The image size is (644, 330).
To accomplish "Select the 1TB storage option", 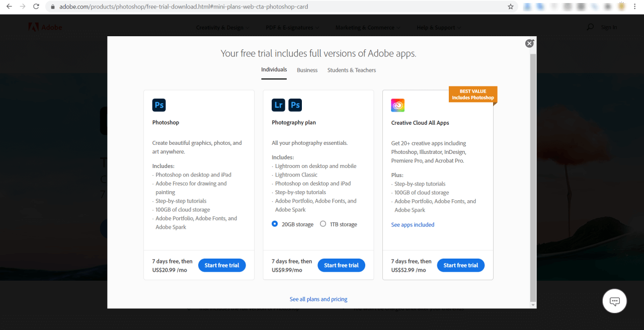I will tap(323, 224).
